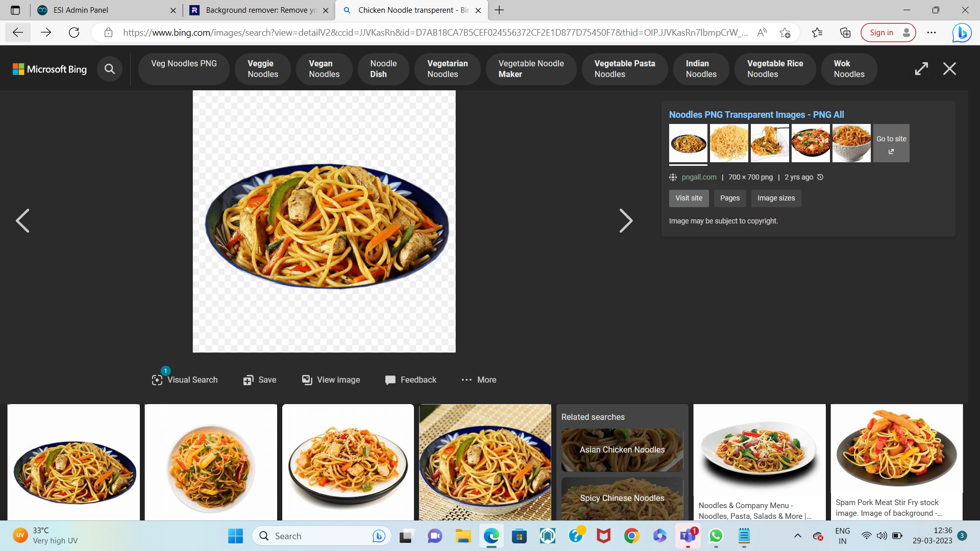Select Indian Noodles suggestion chip
This screenshot has width=980, height=551.
[x=701, y=69]
